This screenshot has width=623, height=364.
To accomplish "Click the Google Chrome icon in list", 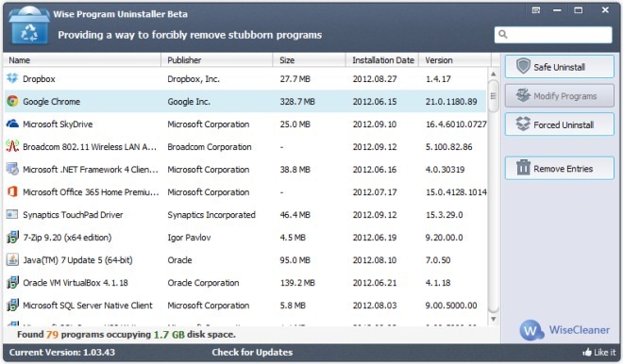I will tap(12, 101).
